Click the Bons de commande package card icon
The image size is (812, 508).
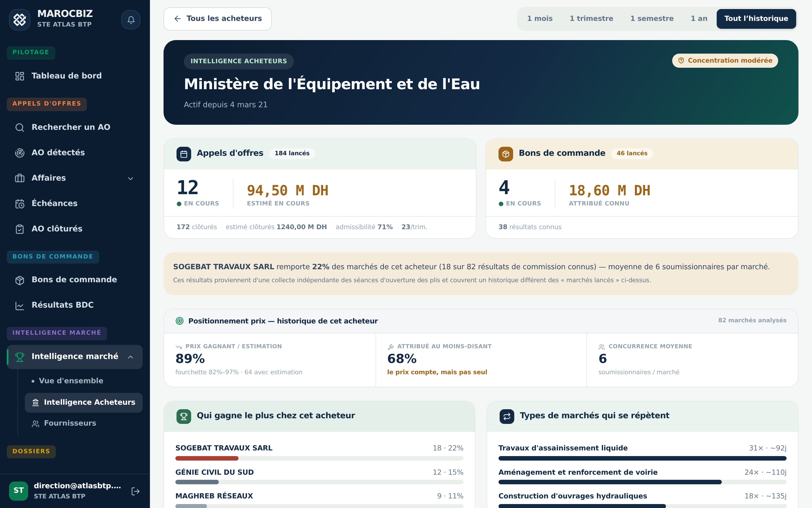click(x=506, y=154)
